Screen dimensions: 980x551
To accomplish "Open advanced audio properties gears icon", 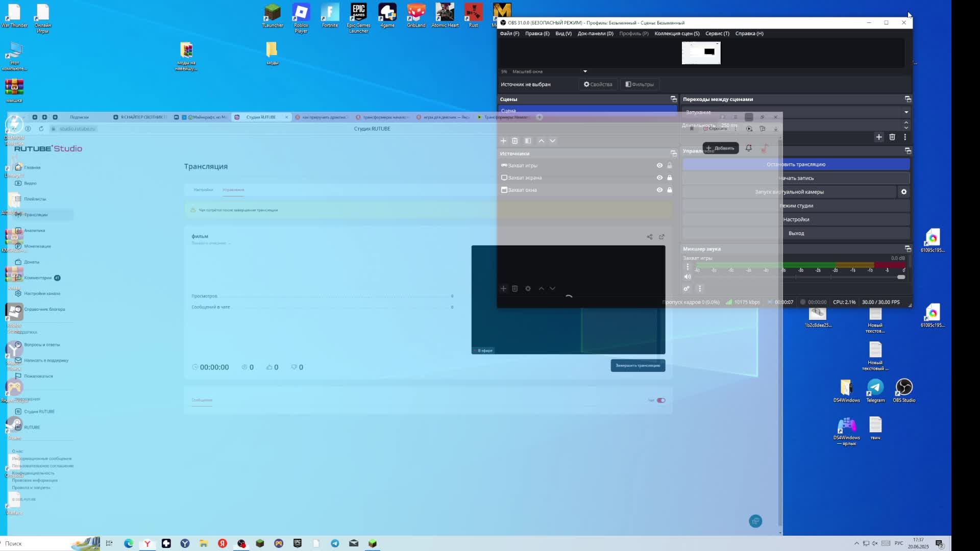I will pos(687,289).
